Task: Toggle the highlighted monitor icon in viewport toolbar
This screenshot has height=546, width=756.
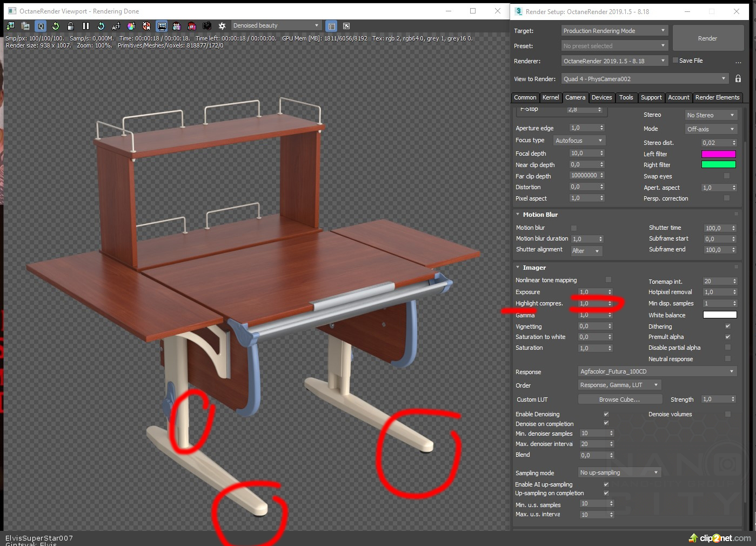Action: pos(162,26)
